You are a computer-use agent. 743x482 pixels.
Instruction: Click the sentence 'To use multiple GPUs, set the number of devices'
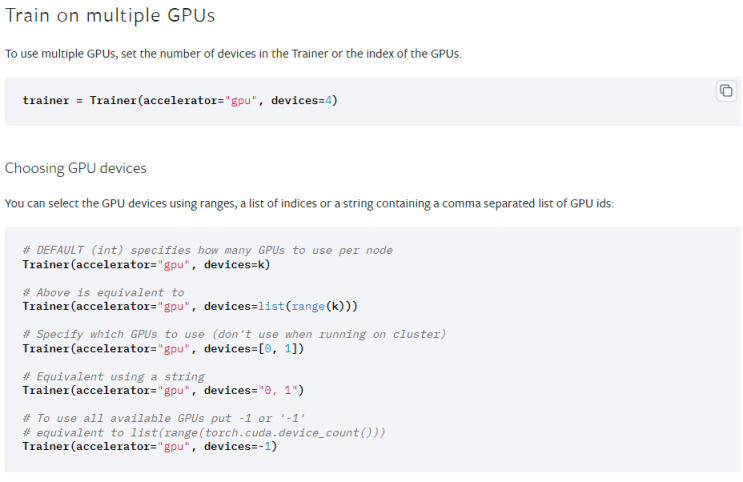[x=233, y=54]
